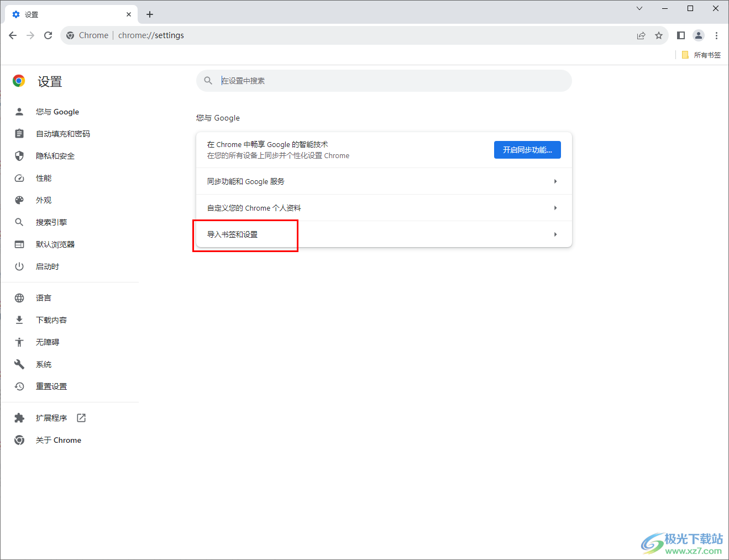Click the globe icon for 语言
This screenshot has width=729, height=560.
pyautogui.click(x=19, y=298)
